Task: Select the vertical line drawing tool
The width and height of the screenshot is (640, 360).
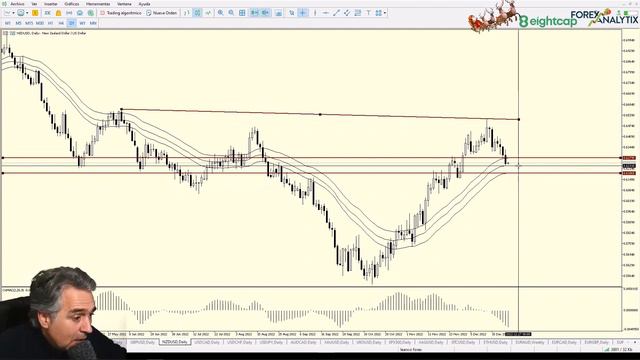Action: pos(315,13)
